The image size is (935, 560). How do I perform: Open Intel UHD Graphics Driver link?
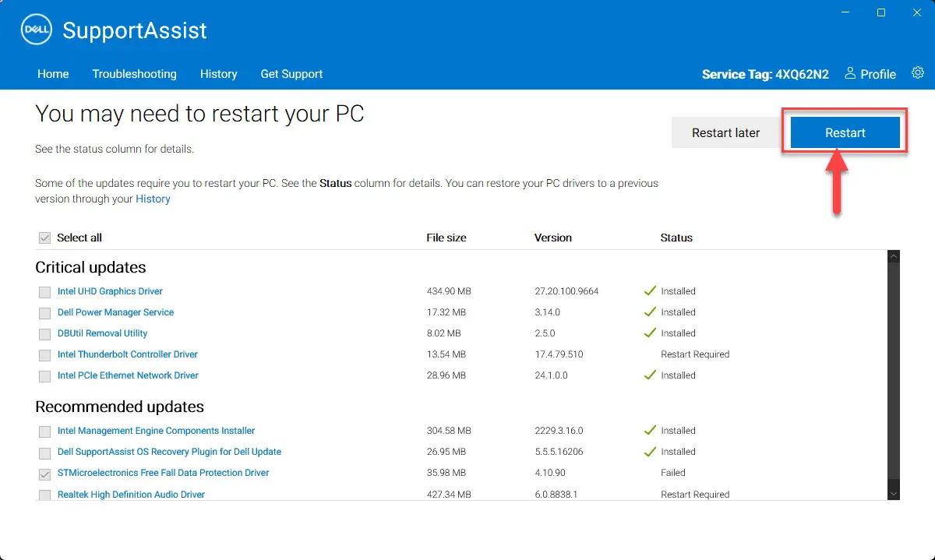point(110,291)
